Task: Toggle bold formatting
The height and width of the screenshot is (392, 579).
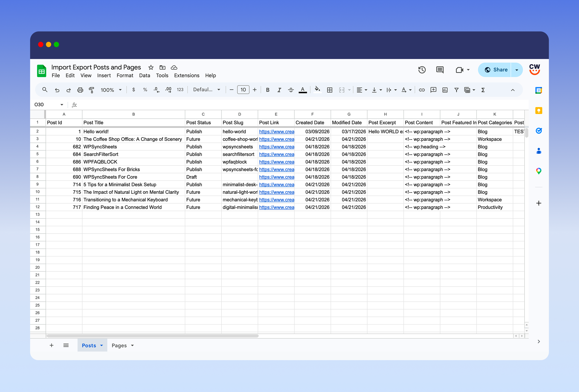Action: pyautogui.click(x=268, y=90)
